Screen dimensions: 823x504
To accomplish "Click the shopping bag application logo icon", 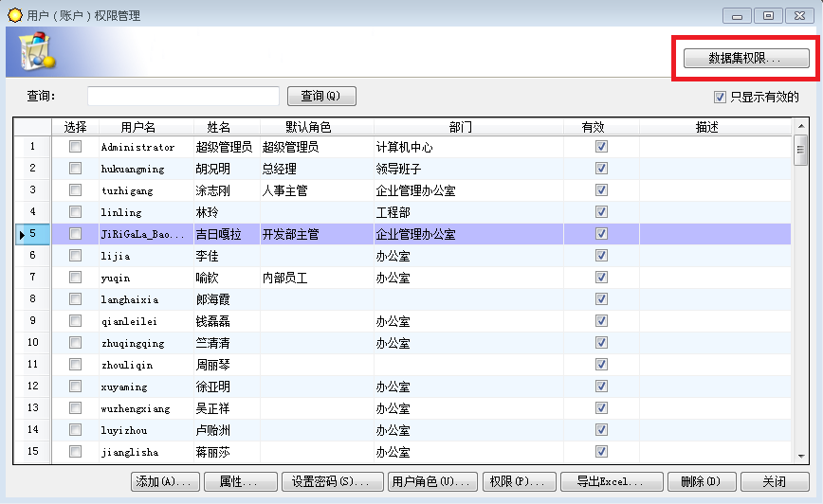I will click(x=36, y=51).
